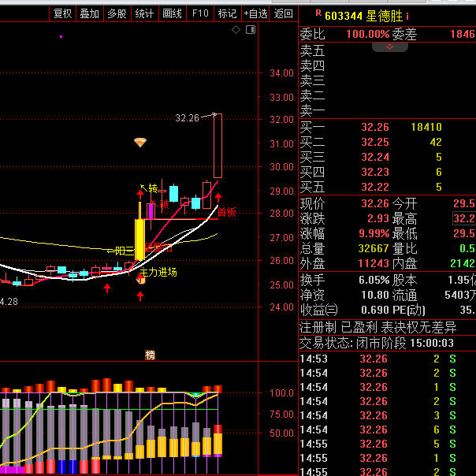Screen dimensions: 476x476
Task: Click the orange diamond marker on chart
Action: coord(140,143)
